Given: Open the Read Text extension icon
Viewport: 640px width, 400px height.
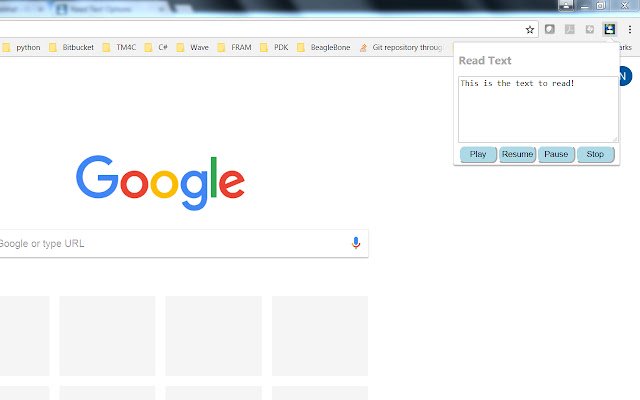Looking at the screenshot, I should [609, 29].
